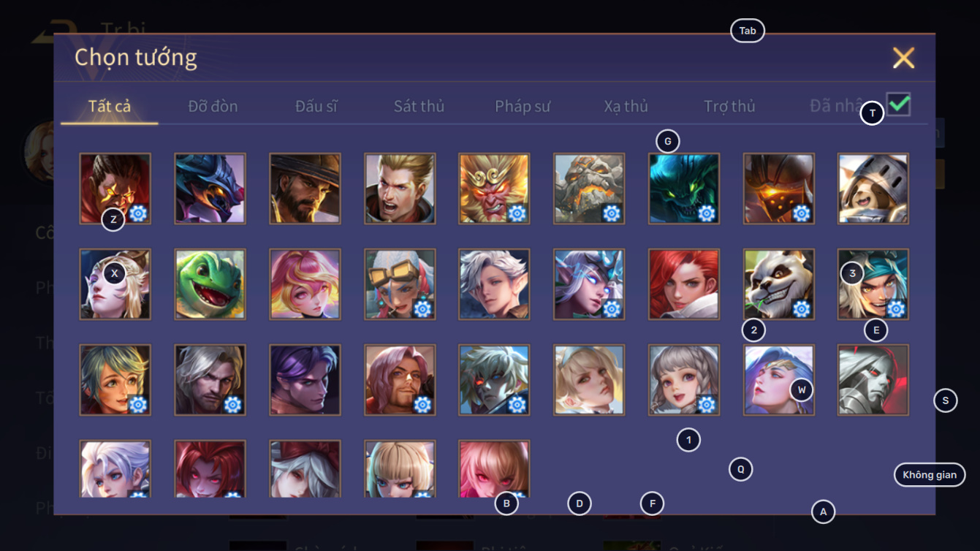The image size is (980, 551).
Task: Toggle the green checkmark checkbox near tabs
Action: click(x=899, y=104)
